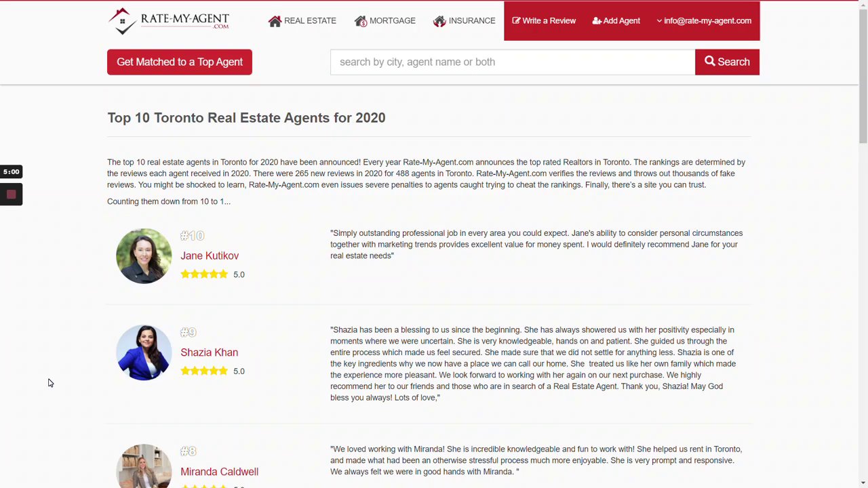The image size is (868, 488).
Task: Open the REAL ESTATE menu item
Action: tap(302, 21)
